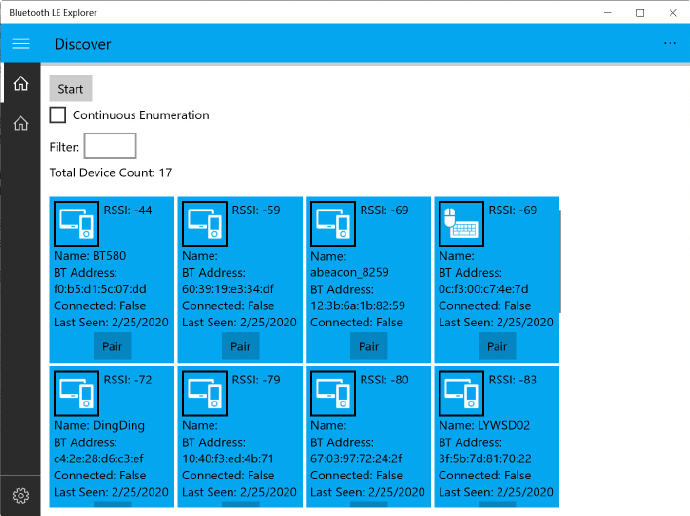
Task: Pair with abeacon_8259 device
Action: pos(369,347)
